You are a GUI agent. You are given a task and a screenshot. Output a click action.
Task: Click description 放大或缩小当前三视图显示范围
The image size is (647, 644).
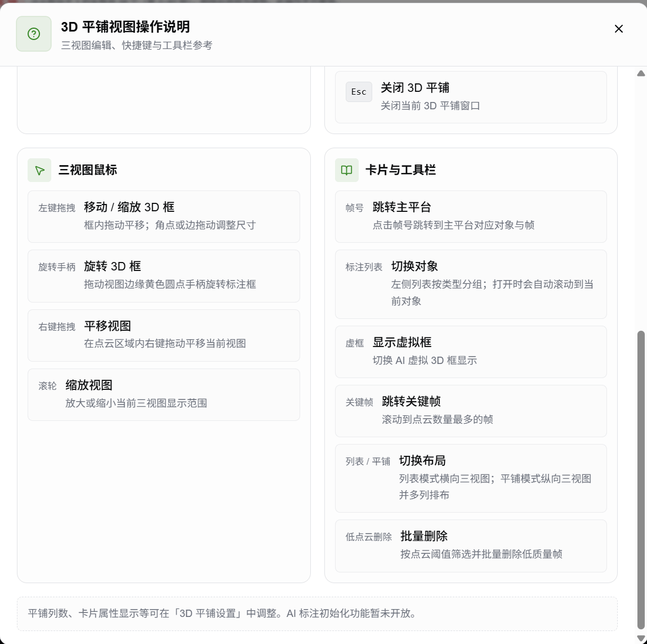(x=136, y=403)
